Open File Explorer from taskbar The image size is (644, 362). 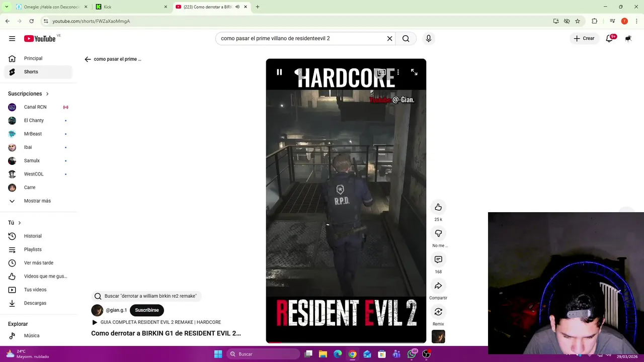323,354
